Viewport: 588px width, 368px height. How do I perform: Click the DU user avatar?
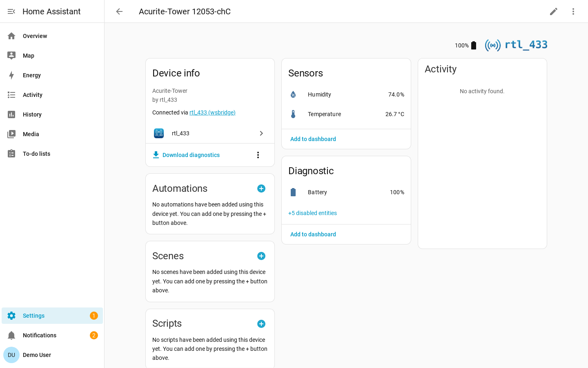click(x=11, y=355)
